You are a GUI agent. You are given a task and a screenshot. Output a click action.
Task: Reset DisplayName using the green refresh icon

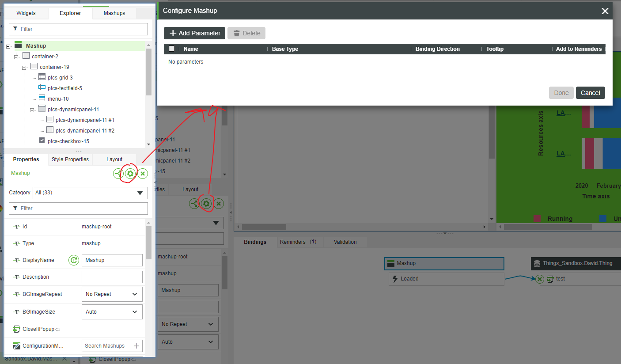74,260
